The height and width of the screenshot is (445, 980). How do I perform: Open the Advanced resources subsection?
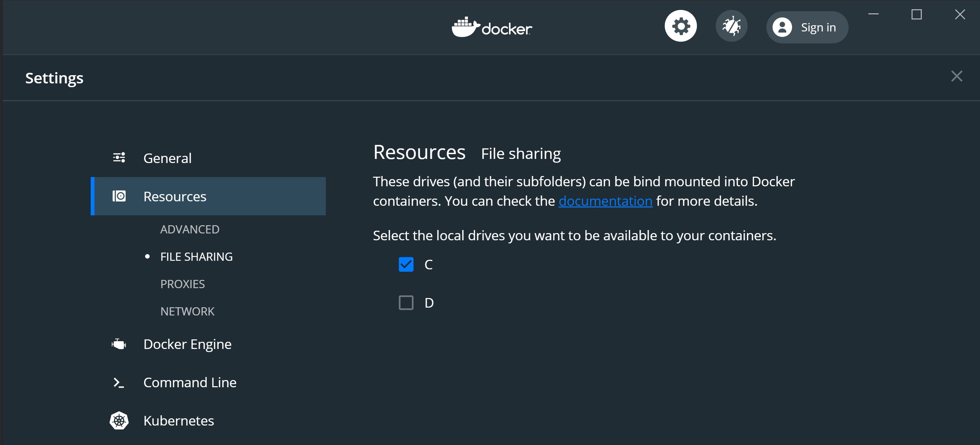(189, 229)
